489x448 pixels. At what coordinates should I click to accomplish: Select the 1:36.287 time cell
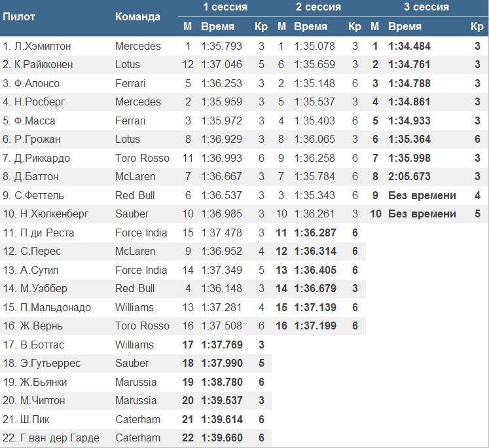(315, 233)
